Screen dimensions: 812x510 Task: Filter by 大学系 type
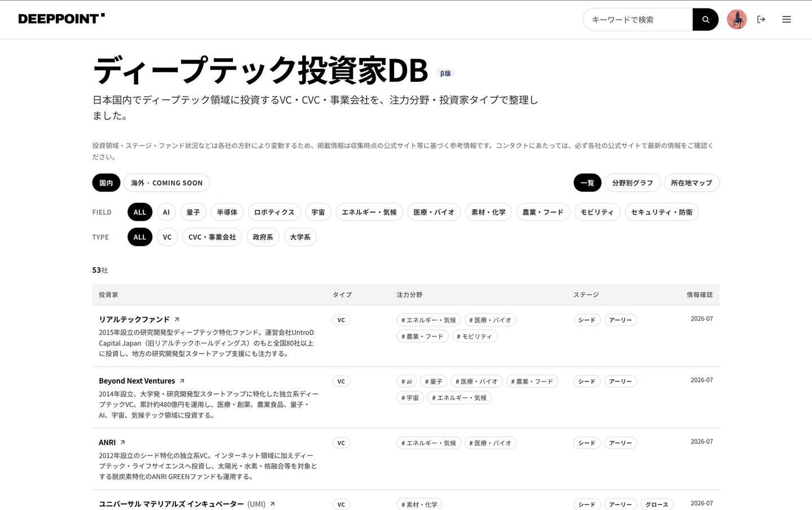click(300, 237)
